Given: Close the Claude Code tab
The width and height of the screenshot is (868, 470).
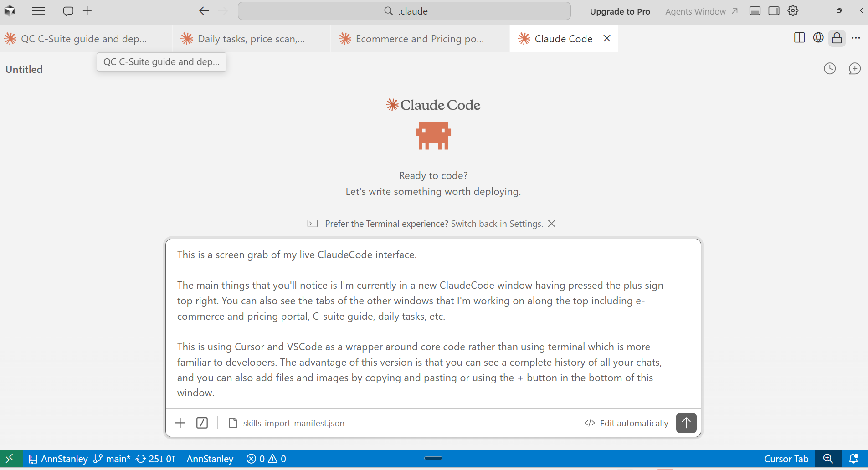Looking at the screenshot, I should pyautogui.click(x=607, y=39).
